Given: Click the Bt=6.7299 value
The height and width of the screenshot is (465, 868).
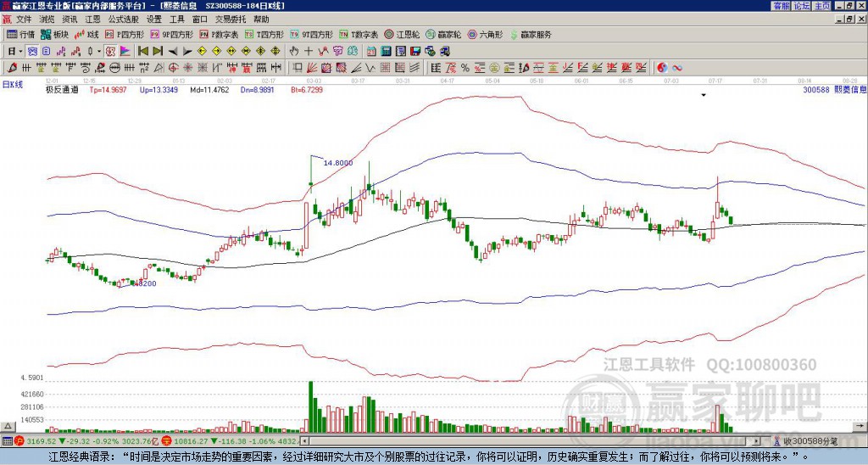Looking at the screenshot, I should 307,89.
